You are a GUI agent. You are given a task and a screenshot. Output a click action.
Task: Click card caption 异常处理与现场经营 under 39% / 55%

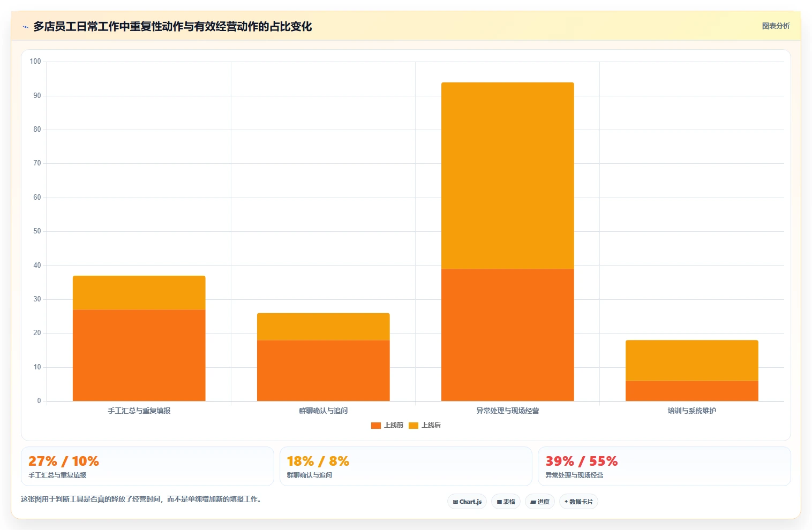point(574,475)
